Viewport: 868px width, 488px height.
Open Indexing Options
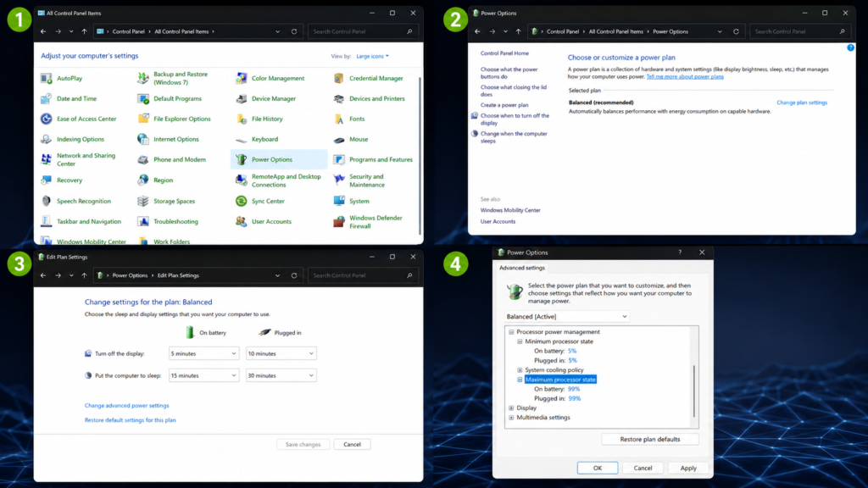(x=72, y=140)
